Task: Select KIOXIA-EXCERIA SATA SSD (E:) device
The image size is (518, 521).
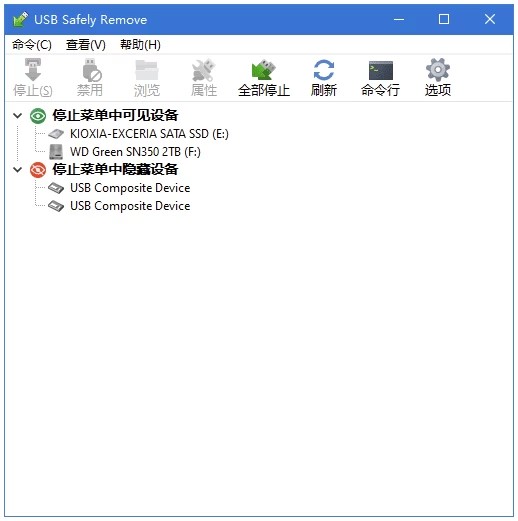Action: click(149, 134)
